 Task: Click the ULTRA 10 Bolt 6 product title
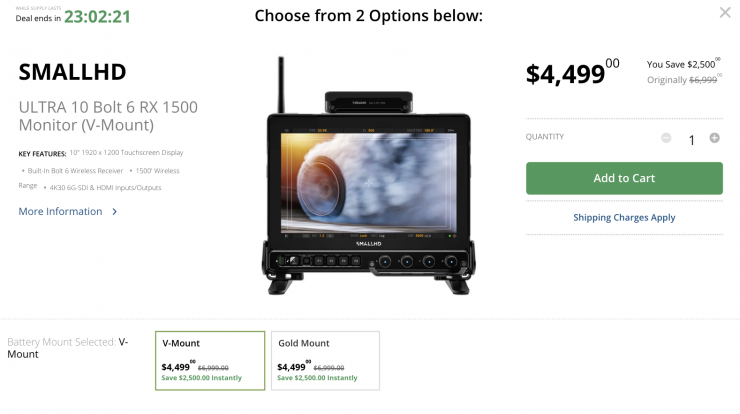tap(108, 116)
